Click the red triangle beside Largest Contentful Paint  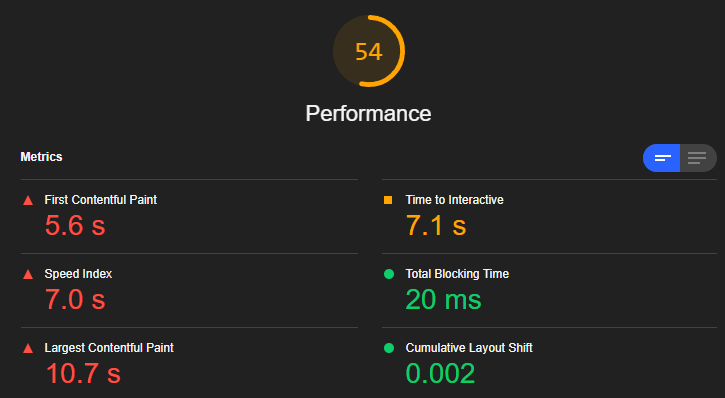click(28, 348)
